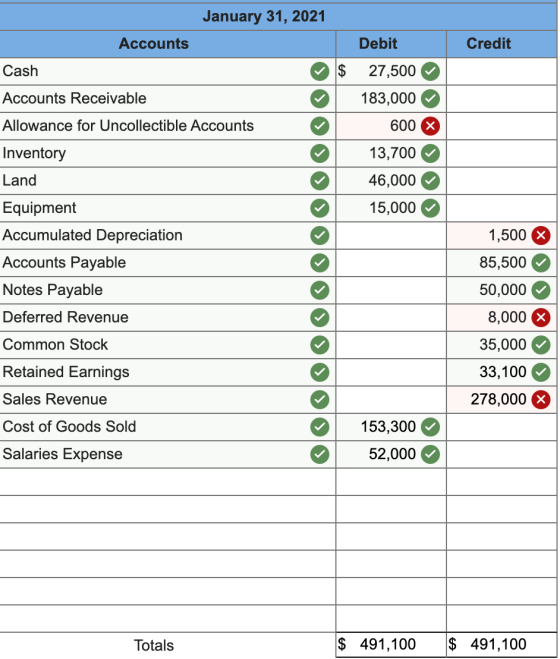
Task: Click the green check beside Cost of Goods Sold
Action: pos(320,426)
